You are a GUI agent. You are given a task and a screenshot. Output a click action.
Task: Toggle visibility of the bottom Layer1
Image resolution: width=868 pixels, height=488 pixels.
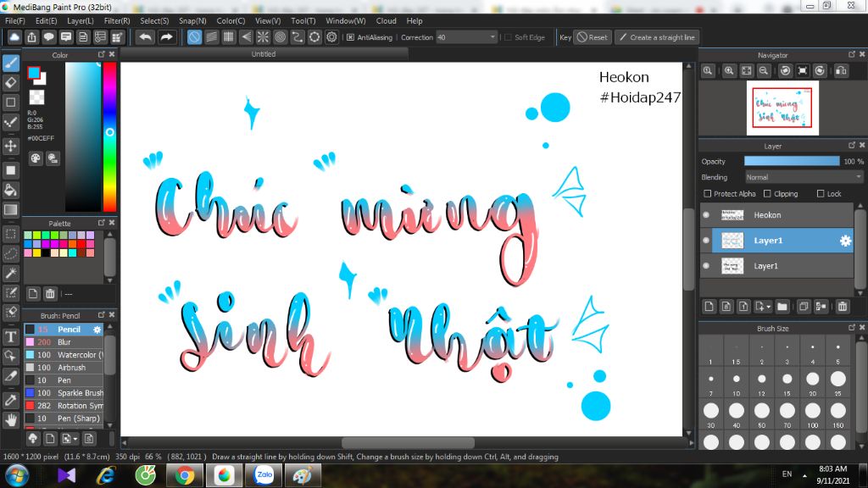point(706,265)
